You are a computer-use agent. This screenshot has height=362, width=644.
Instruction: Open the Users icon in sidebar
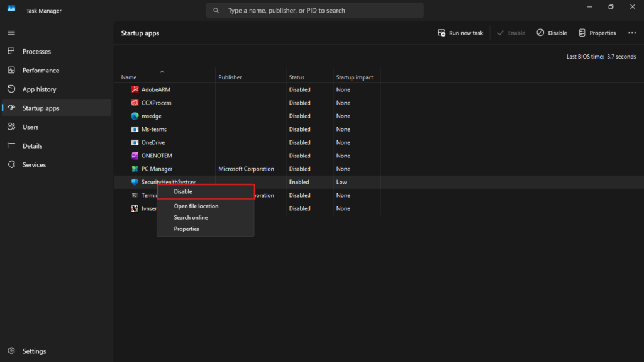tap(11, 127)
